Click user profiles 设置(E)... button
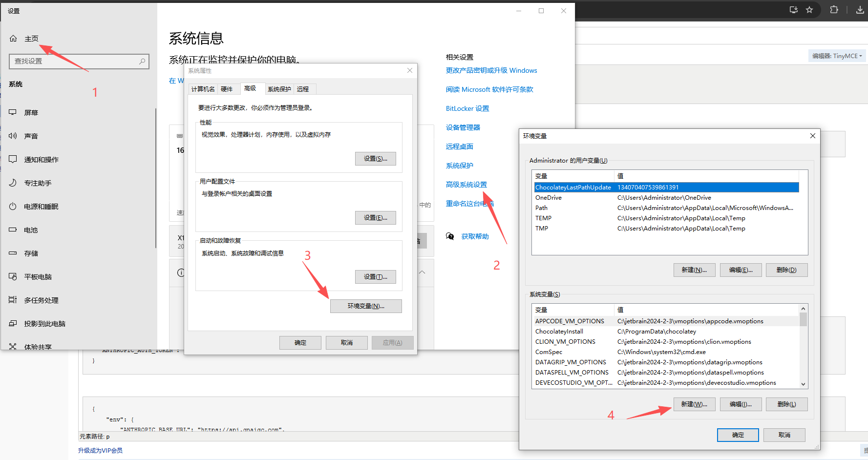 coord(375,218)
